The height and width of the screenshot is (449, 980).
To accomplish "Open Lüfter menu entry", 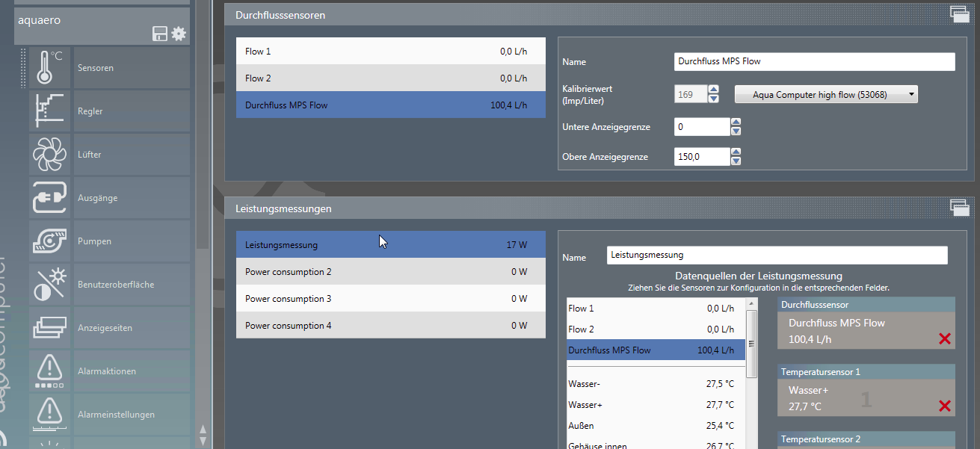I will point(132,154).
